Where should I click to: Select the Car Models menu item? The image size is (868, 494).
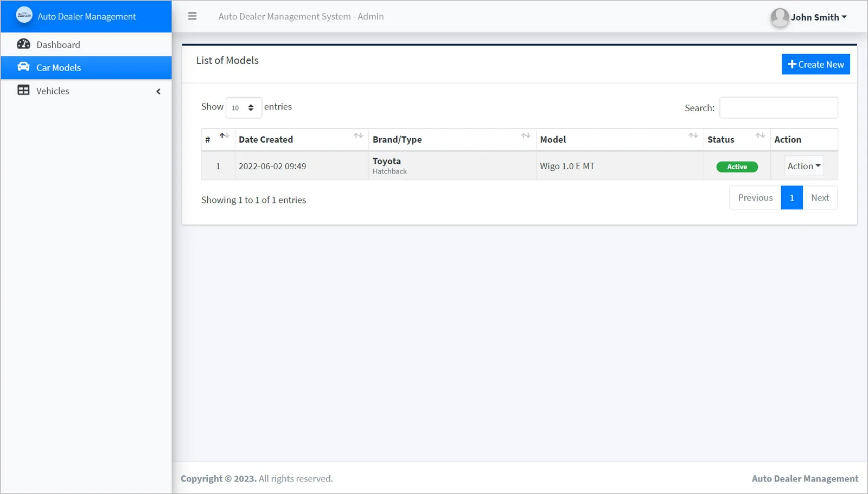click(x=86, y=67)
